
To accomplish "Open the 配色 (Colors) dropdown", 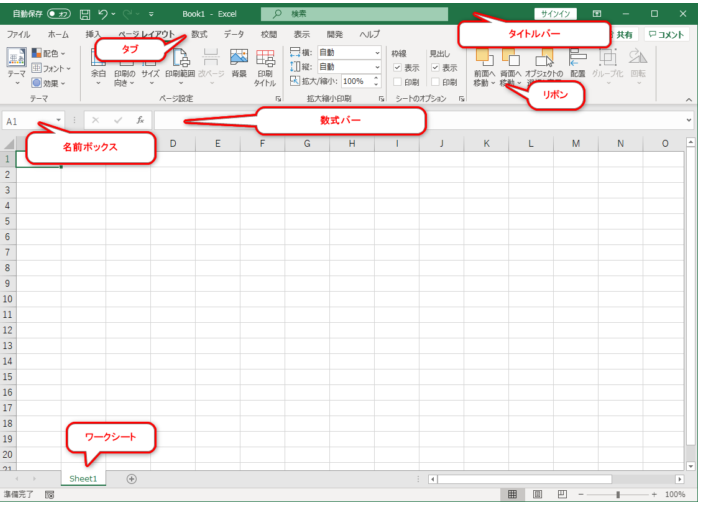I will (48, 53).
